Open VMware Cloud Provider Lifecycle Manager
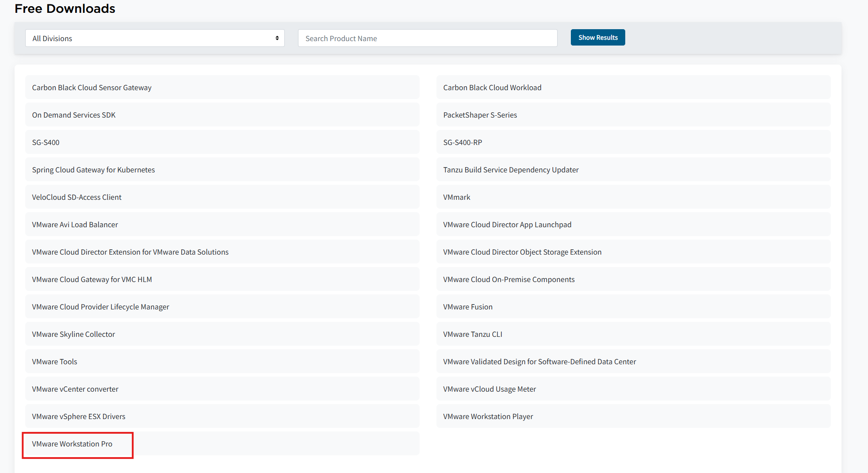Screen dimensions: 868x473 tap(222, 307)
